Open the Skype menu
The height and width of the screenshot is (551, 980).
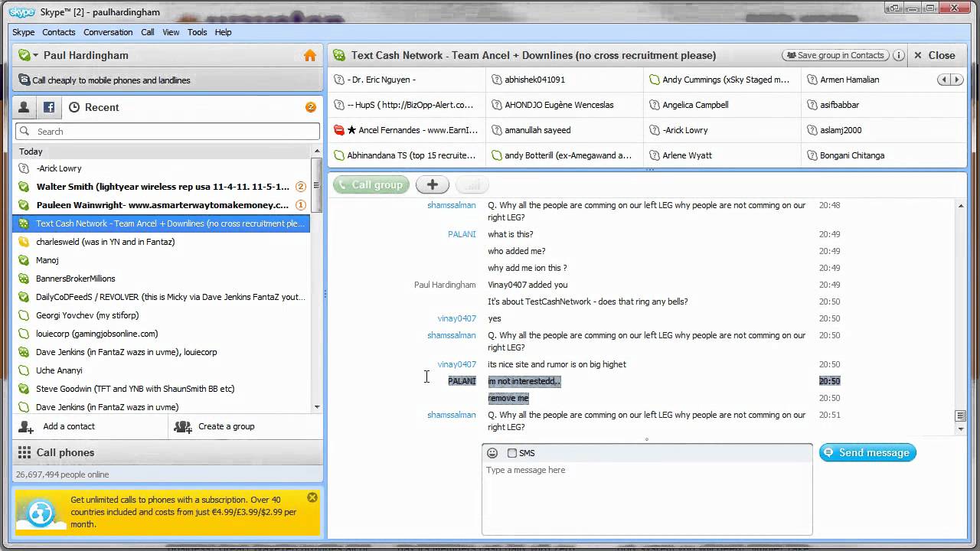coord(23,32)
